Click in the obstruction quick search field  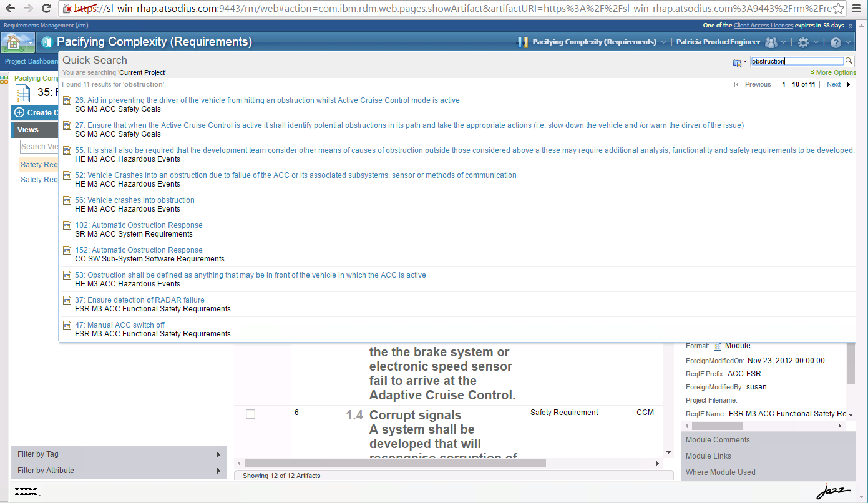797,61
